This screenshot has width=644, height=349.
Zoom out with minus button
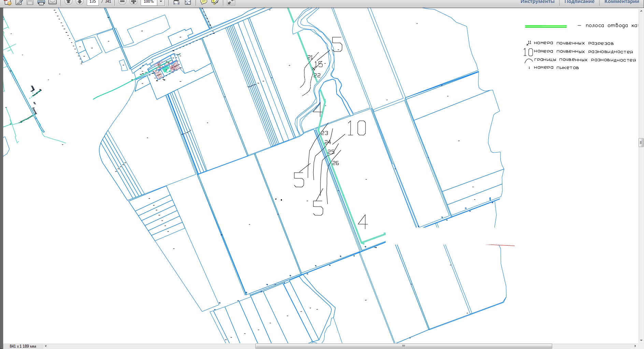[x=122, y=2]
